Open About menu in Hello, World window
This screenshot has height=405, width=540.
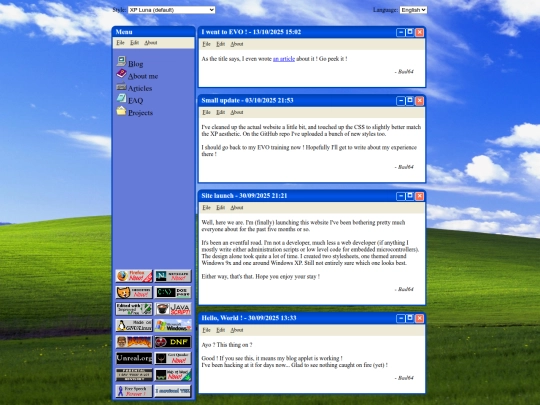(x=237, y=330)
